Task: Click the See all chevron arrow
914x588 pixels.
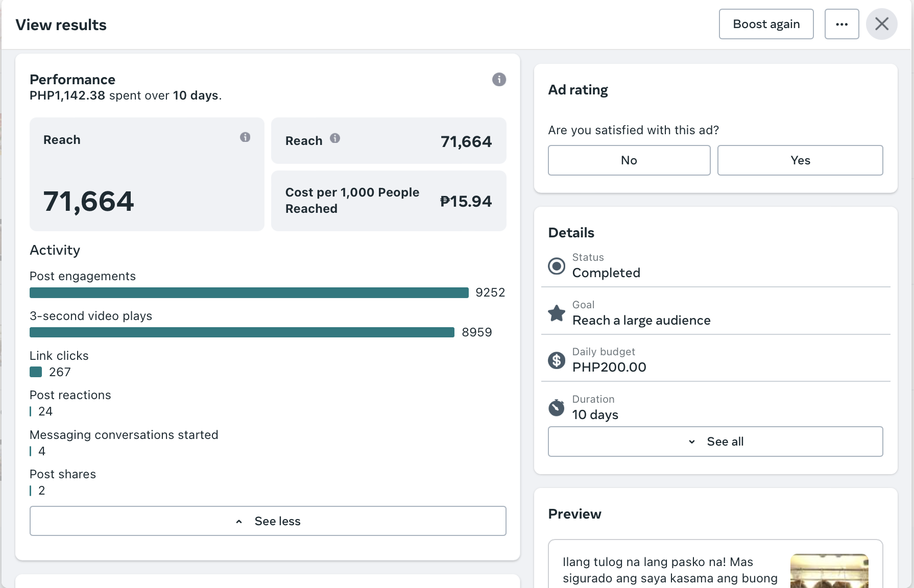Action: (x=692, y=442)
